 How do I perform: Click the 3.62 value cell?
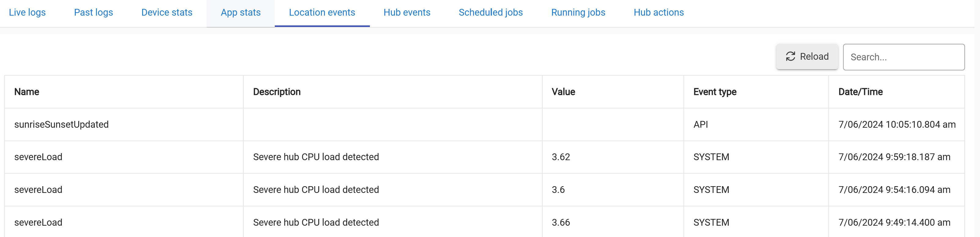click(561, 157)
